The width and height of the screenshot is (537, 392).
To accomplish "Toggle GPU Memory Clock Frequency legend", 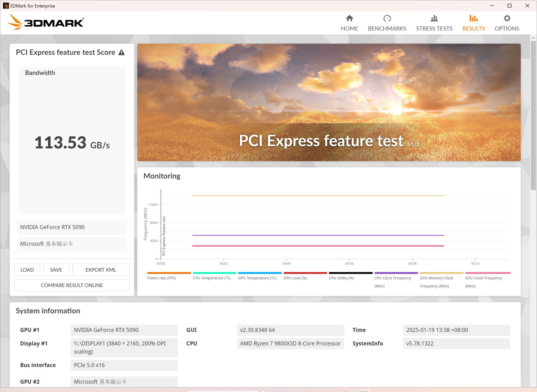I will [x=442, y=280].
